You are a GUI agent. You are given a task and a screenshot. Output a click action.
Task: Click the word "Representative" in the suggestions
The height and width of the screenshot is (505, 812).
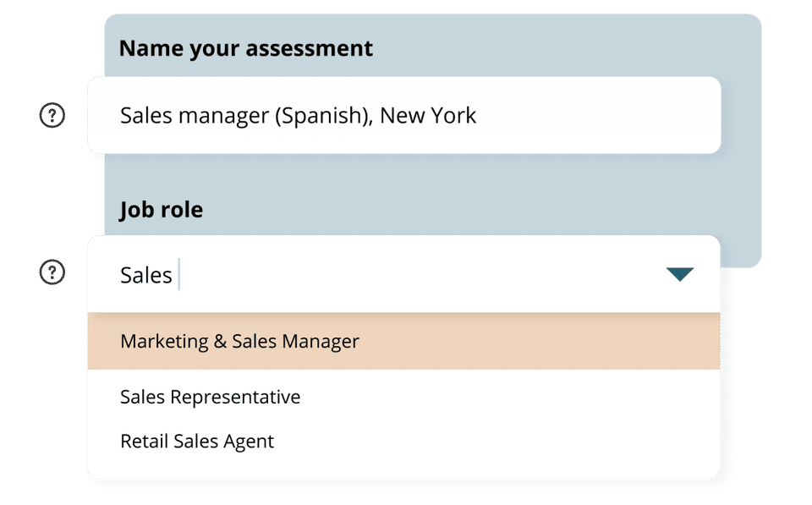click(x=247, y=397)
